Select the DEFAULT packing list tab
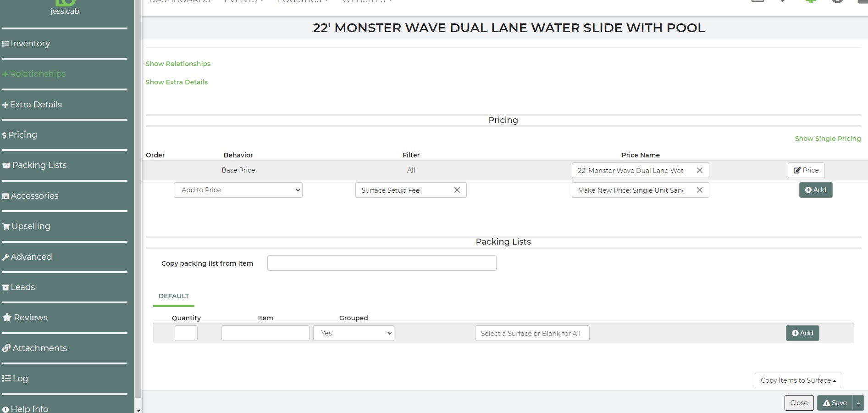 point(174,296)
